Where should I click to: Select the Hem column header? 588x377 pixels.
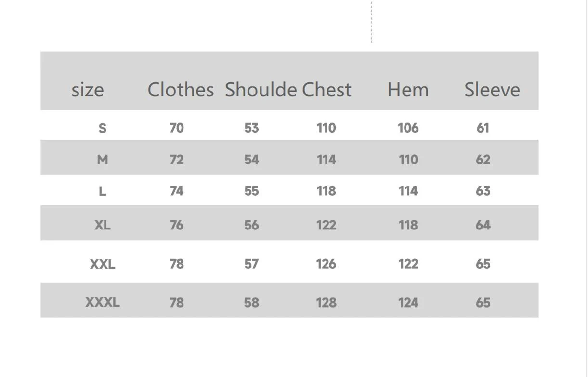[408, 90]
